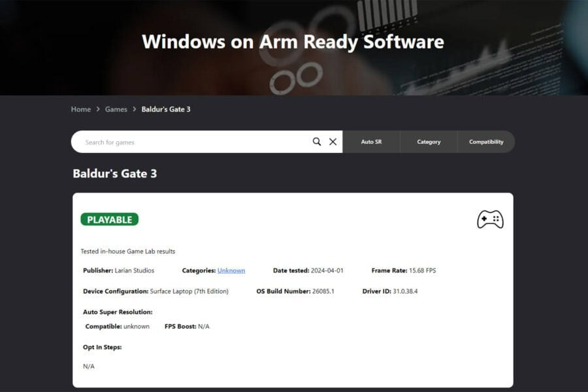Click the Date tested 2024-04-01 value

point(327,270)
